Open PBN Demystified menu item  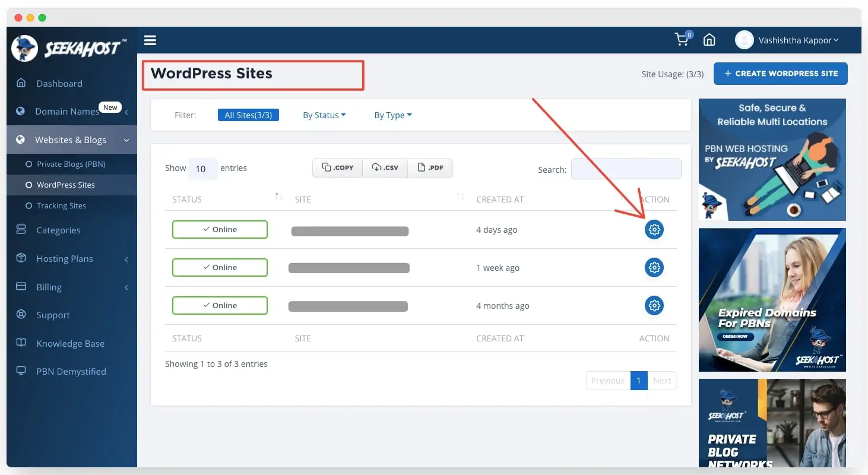tap(71, 371)
